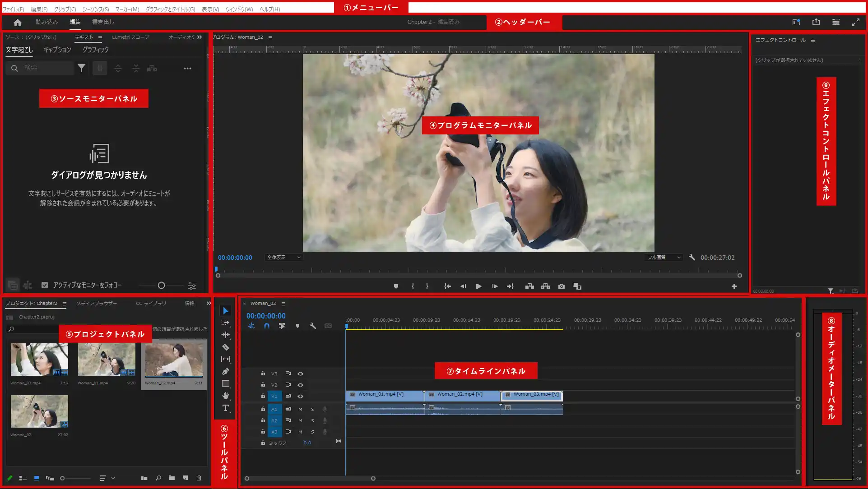Image resolution: width=868 pixels, height=489 pixels.
Task: Expand Source panel tab overflow chevrons
Action: (x=200, y=37)
